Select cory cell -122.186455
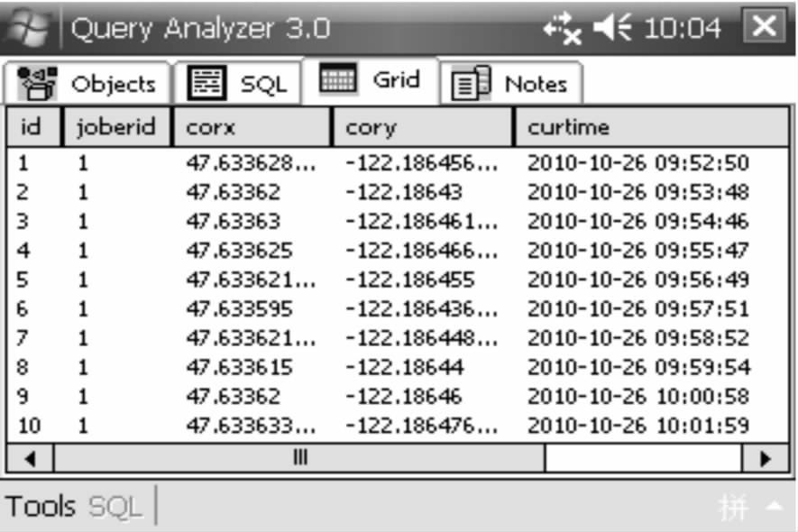The height and width of the screenshot is (532, 798). click(x=409, y=280)
